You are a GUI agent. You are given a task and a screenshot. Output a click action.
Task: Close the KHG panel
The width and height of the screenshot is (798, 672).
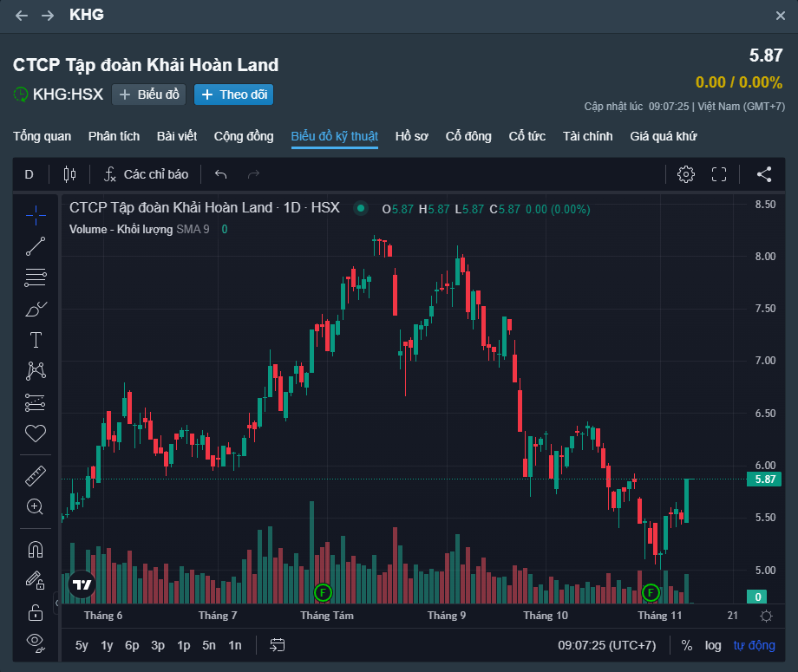coord(780,16)
